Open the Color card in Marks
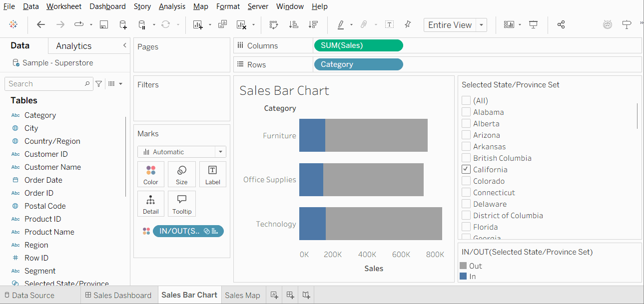 click(151, 175)
